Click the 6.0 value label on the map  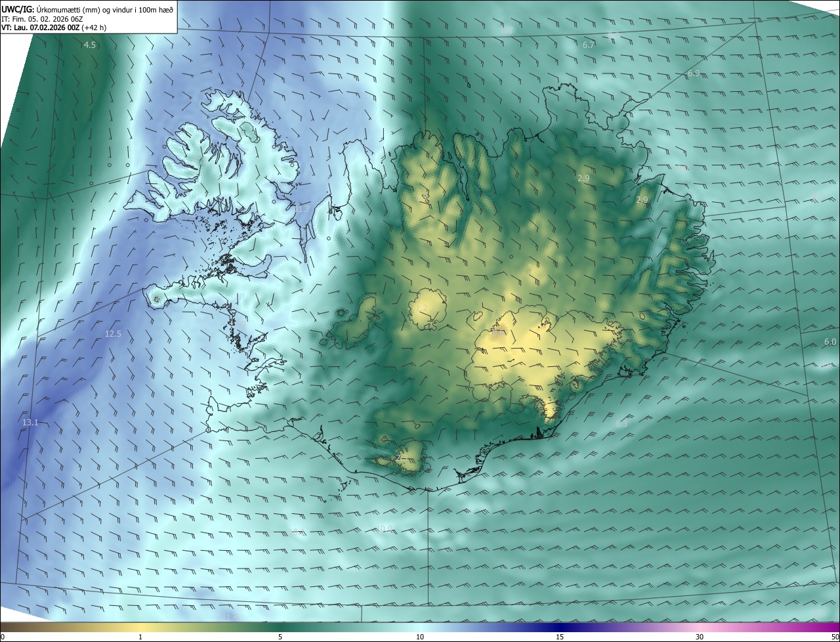coord(830,342)
